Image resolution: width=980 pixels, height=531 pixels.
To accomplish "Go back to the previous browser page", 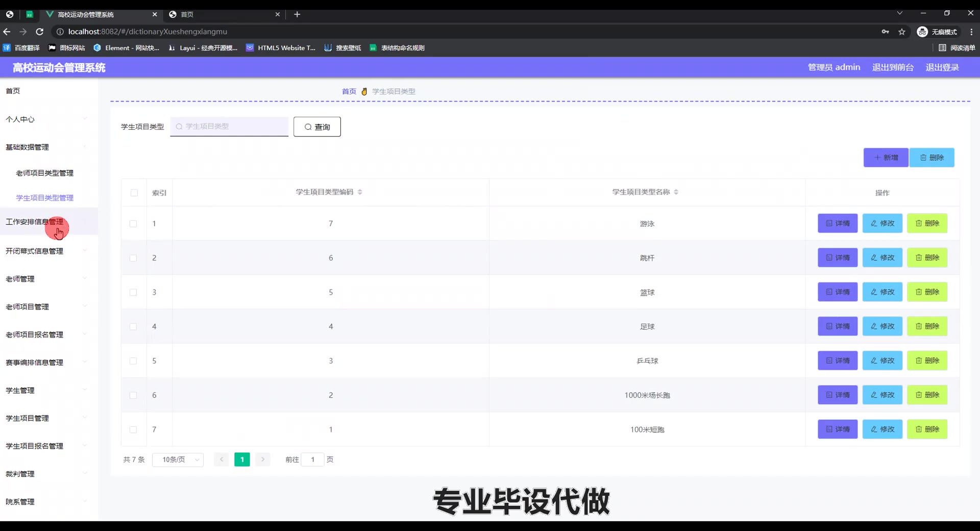I will coord(7,32).
